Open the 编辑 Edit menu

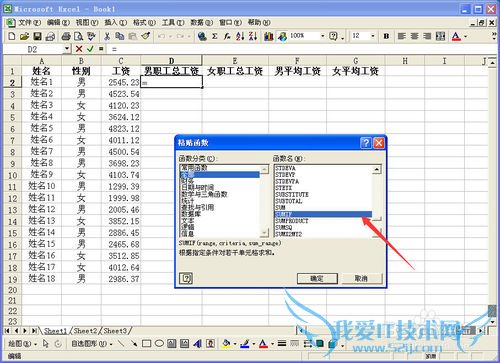[58, 22]
